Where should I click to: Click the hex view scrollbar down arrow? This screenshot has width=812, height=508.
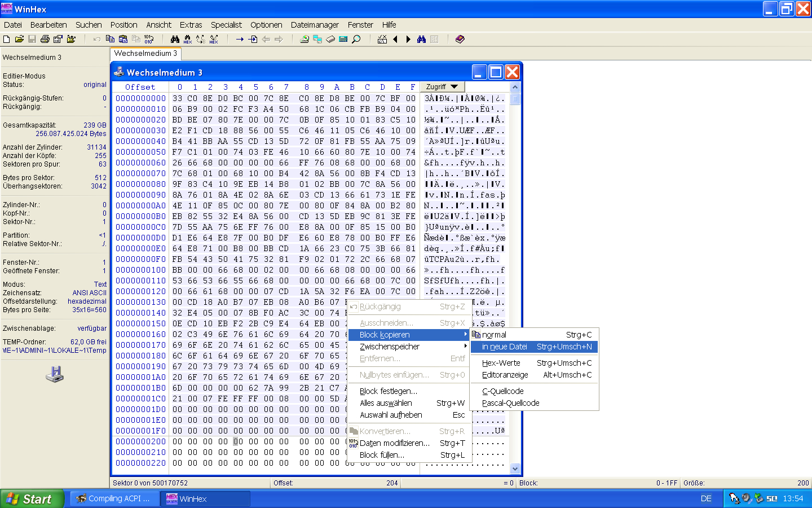click(515, 468)
